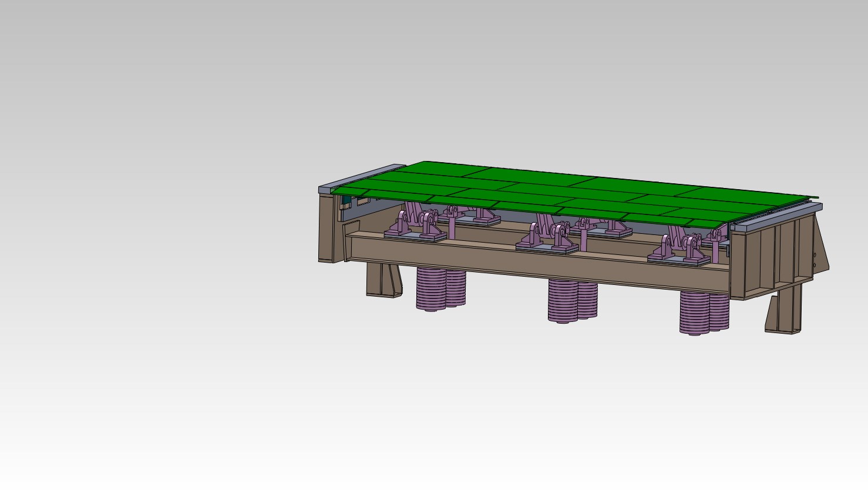
Task: Pick the rightmost purple coil spring stack
Action: [704, 313]
